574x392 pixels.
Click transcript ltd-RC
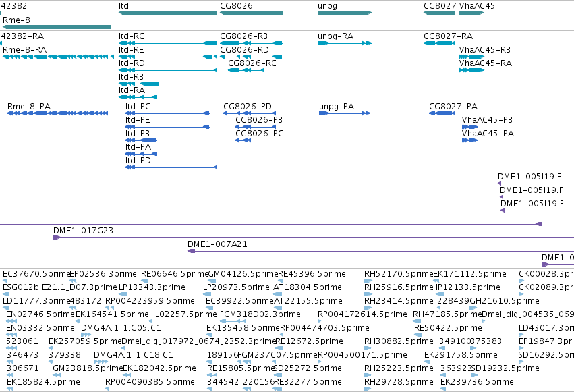click(168, 43)
